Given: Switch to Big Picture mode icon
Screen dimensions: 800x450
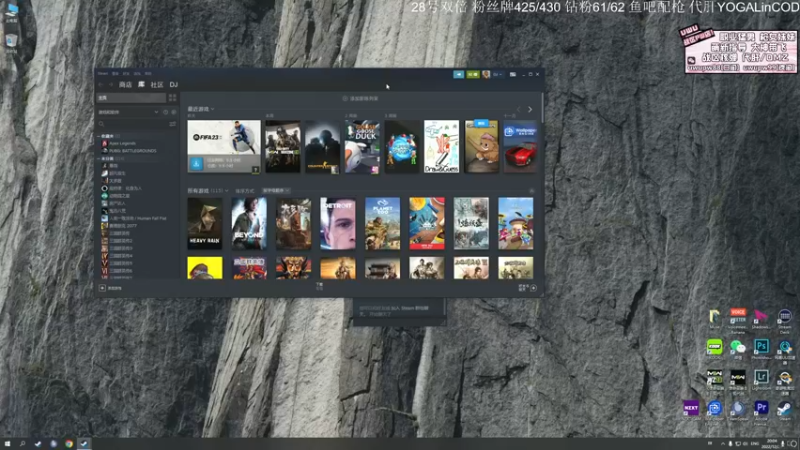Looking at the screenshot, I should pyautogui.click(x=513, y=74).
